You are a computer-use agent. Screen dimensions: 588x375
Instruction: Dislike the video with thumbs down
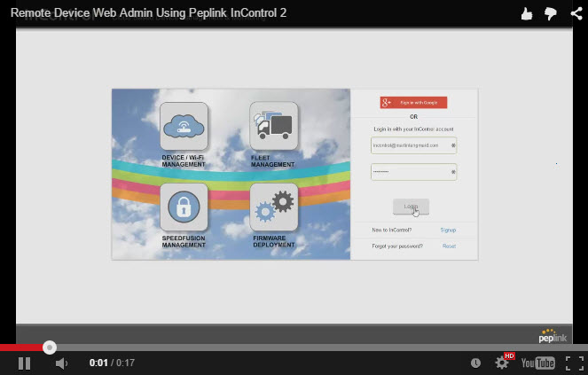click(x=550, y=13)
